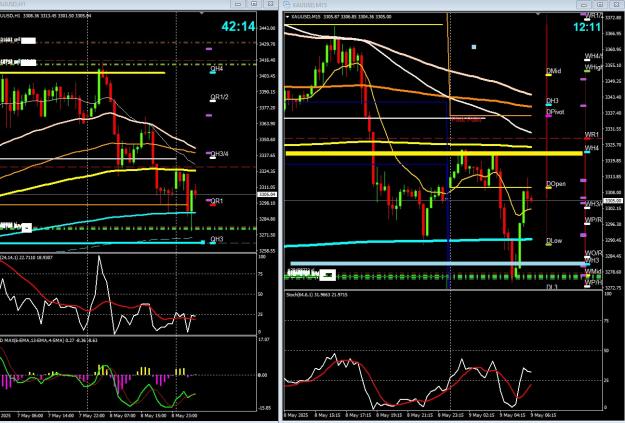Viewport: 625px width, 423px height.
Task: Select the light-blue horizontal band in M15 chart
Action: point(438,264)
